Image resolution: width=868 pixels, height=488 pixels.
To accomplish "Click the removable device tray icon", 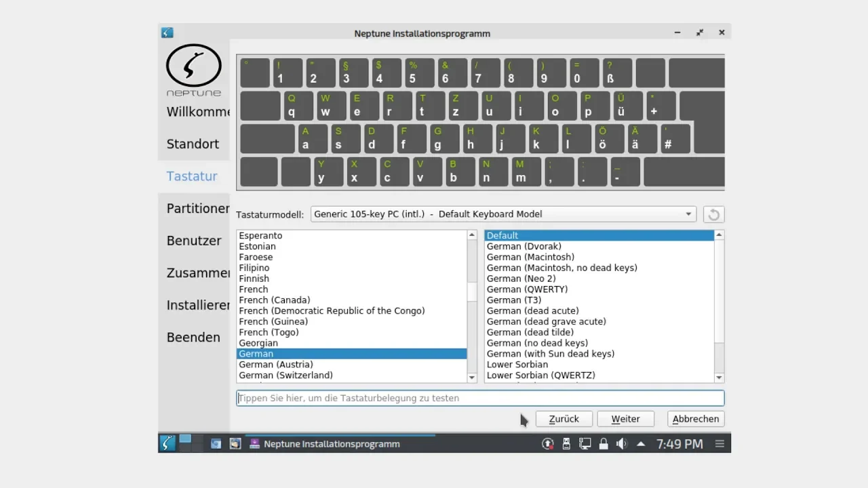I will pyautogui.click(x=566, y=444).
